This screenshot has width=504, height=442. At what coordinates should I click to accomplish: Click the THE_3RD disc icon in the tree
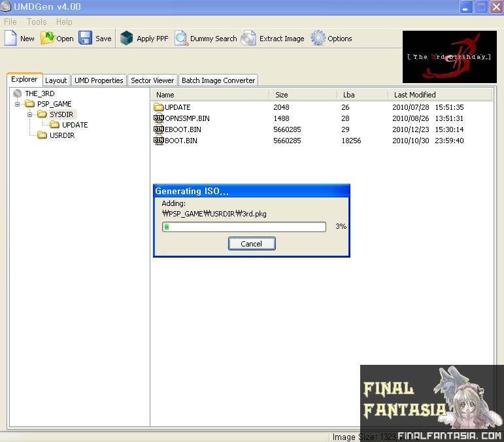tap(18, 93)
